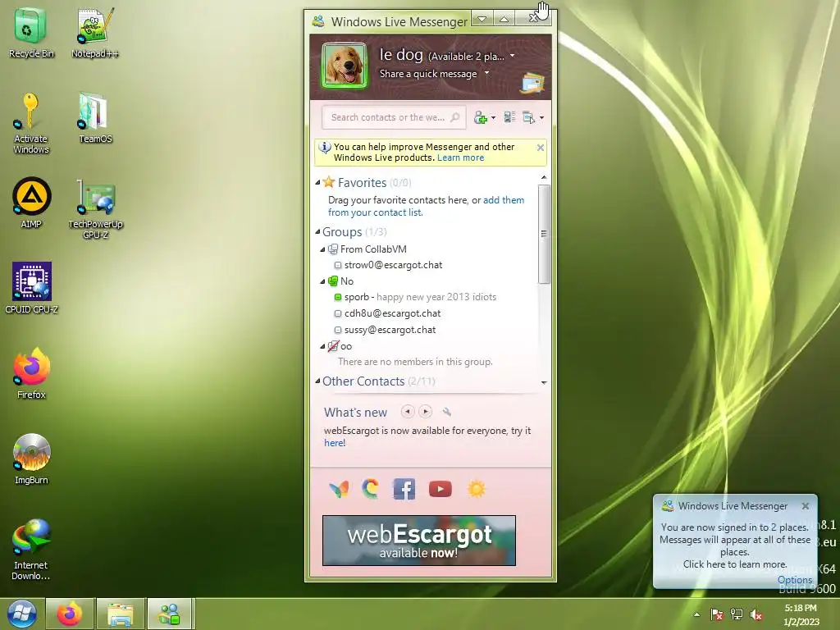Open File Explorer from the taskbar
840x630 pixels.
click(x=121, y=614)
